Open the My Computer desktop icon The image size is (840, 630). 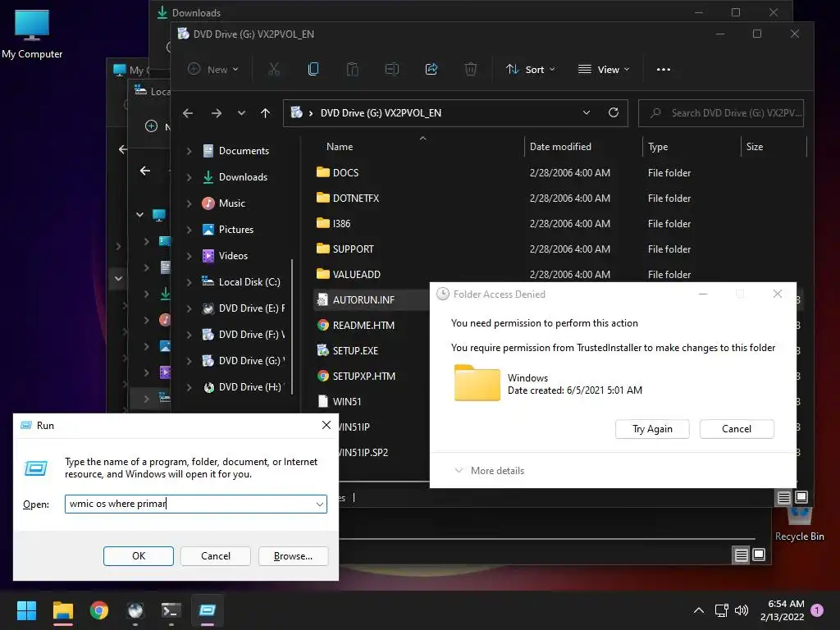(x=32, y=34)
